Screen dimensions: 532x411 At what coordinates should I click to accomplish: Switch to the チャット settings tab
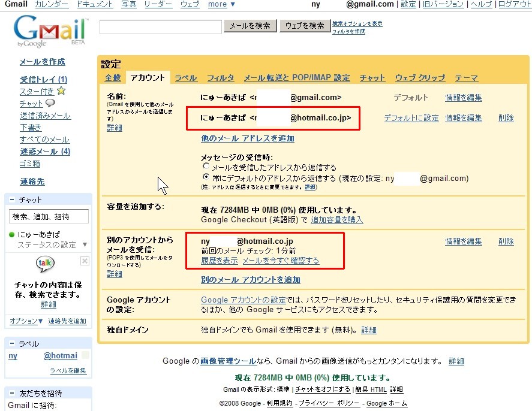(372, 78)
